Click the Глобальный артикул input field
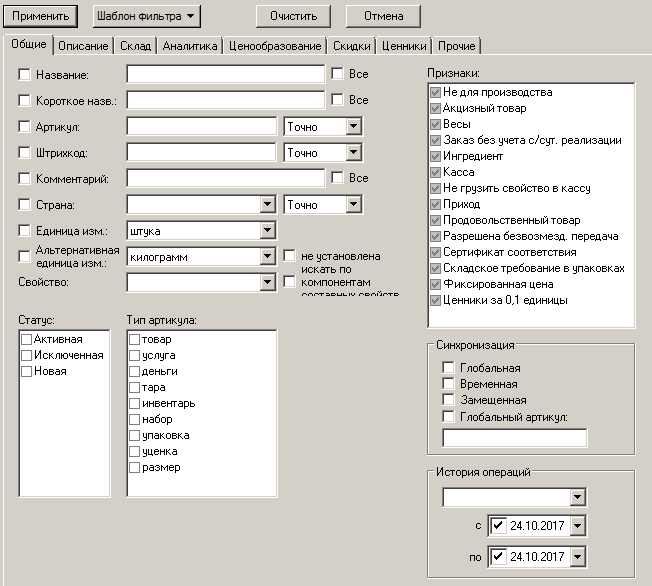The image size is (652, 586). [515, 438]
